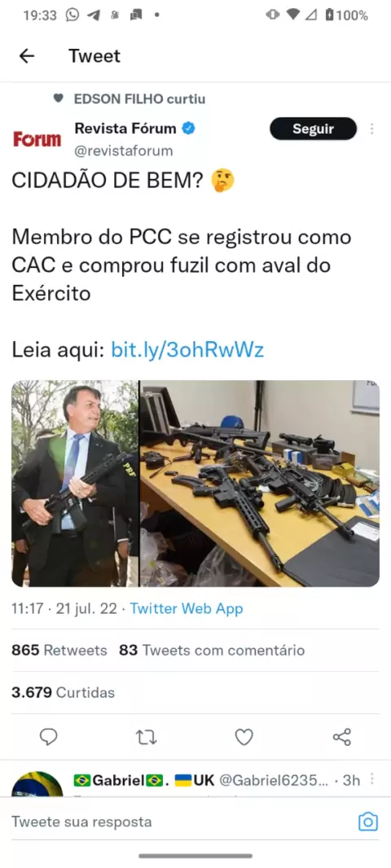Follow Revista Fórum with Seguir button
The height and width of the screenshot is (868, 391).
coord(314,129)
